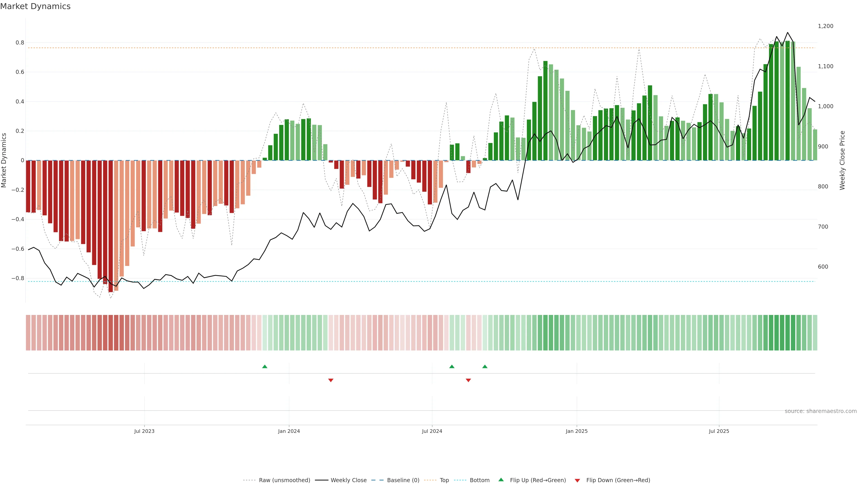The image size is (868, 488).
Task: Click the Weekly Close legend line icon
Action: (x=321, y=480)
